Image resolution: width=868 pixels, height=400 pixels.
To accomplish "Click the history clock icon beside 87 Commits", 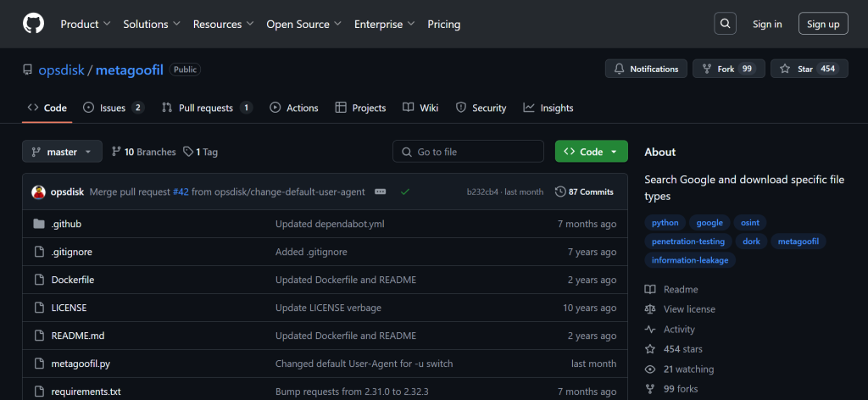I will pyautogui.click(x=560, y=192).
